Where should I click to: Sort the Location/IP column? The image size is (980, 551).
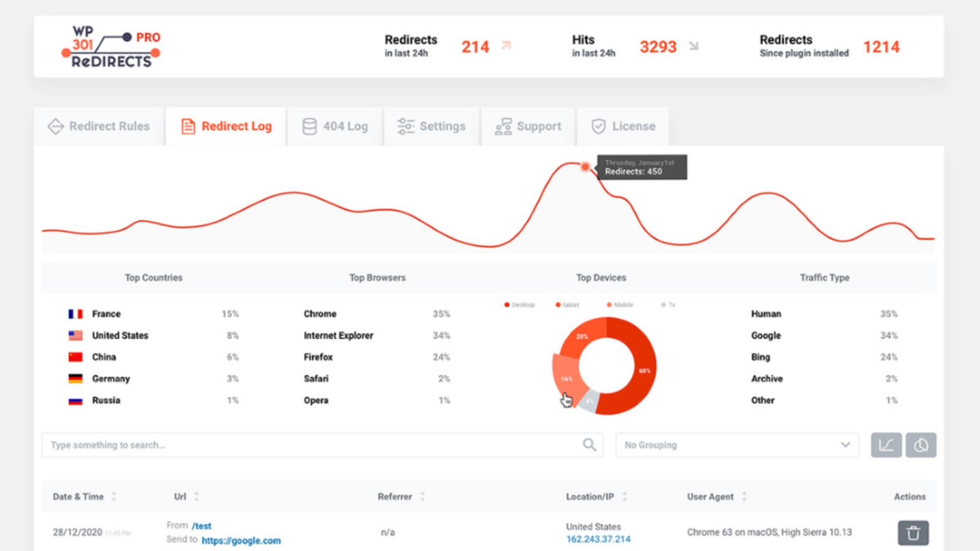point(624,497)
